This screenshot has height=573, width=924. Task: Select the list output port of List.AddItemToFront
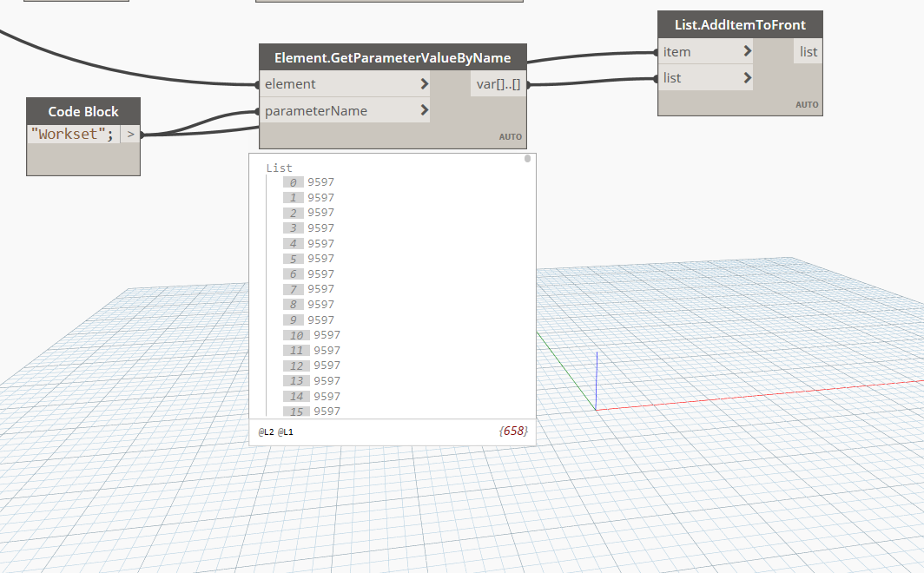point(808,51)
